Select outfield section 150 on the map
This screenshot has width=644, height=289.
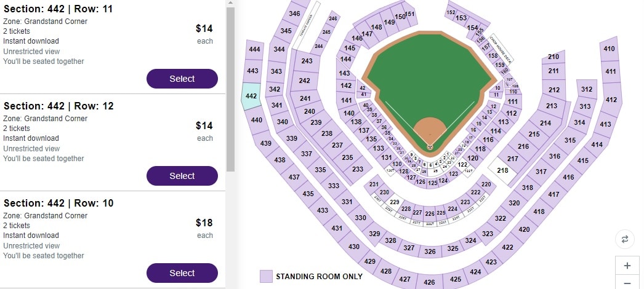coord(400,17)
